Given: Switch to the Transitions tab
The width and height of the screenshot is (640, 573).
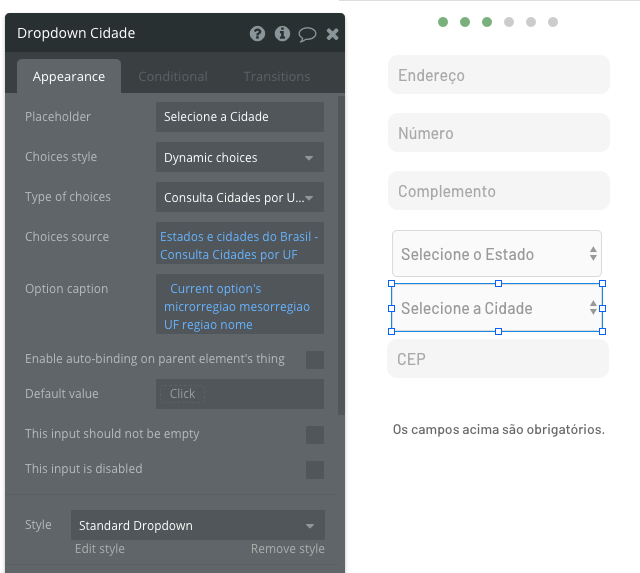Looking at the screenshot, I should (x=277, y=77).
